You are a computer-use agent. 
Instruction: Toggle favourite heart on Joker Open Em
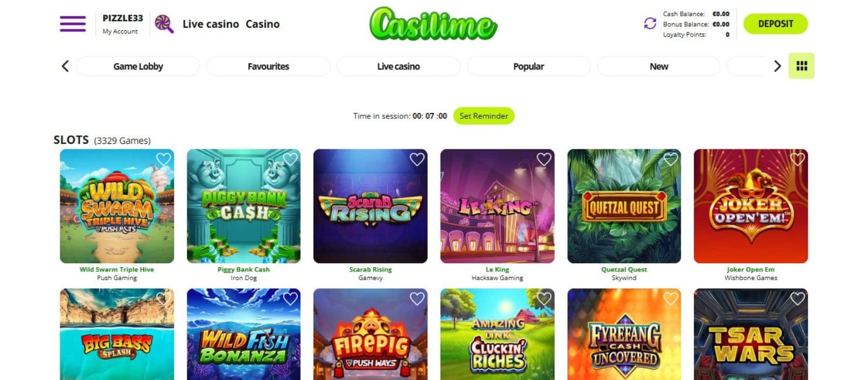pos(797,159)
